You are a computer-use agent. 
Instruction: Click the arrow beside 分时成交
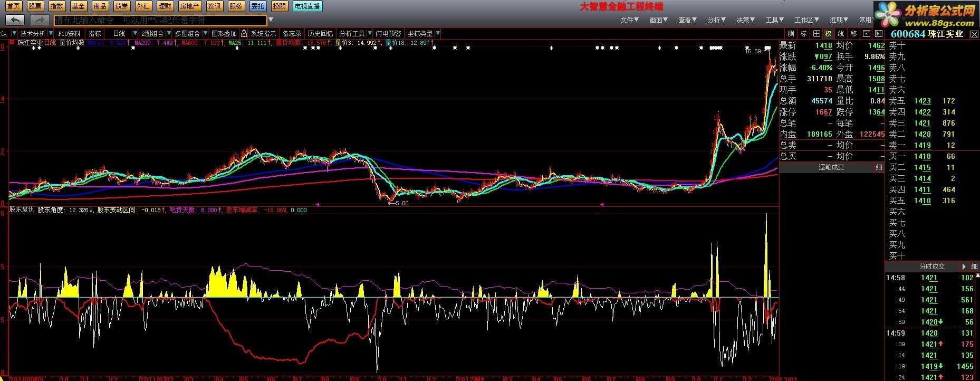pyautogui.click(x=965, y=266)
